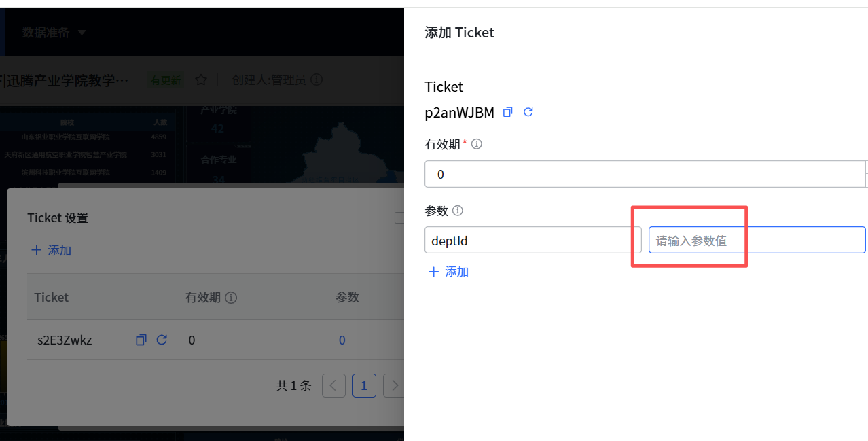The image size is (868, 441).
Task: Add another parameter row below deptId
Action: 449,272
